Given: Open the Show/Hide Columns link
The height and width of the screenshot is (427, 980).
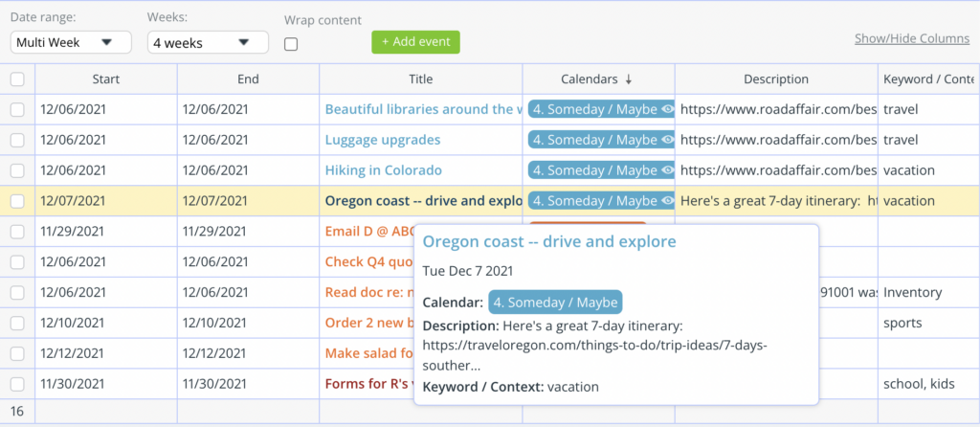Looking at the screenshot, I should 912,38.
